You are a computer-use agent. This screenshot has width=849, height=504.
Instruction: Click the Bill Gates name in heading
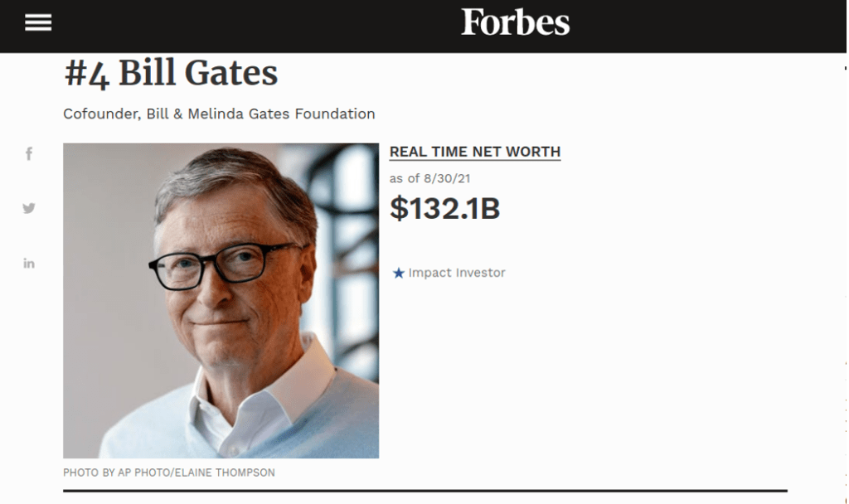coord(198,74)
